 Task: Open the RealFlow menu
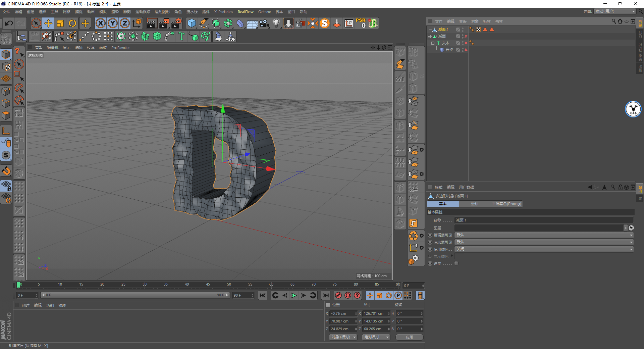coord(246,12)
